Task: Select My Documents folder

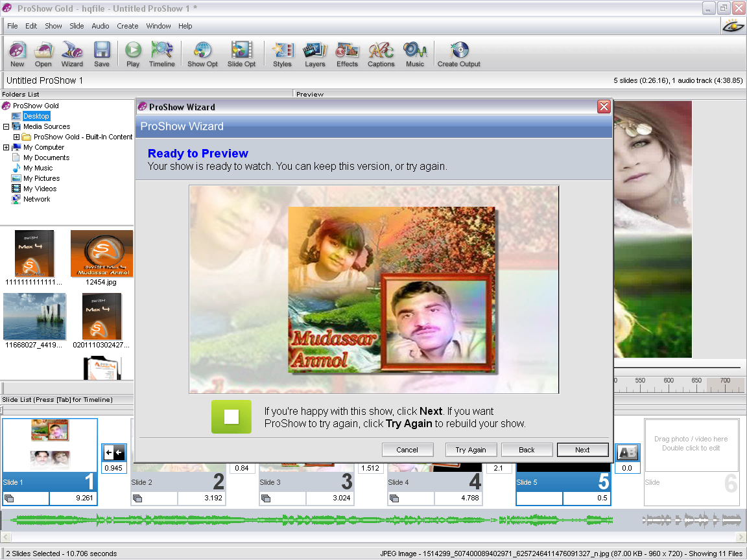Action: pos(46,157)
